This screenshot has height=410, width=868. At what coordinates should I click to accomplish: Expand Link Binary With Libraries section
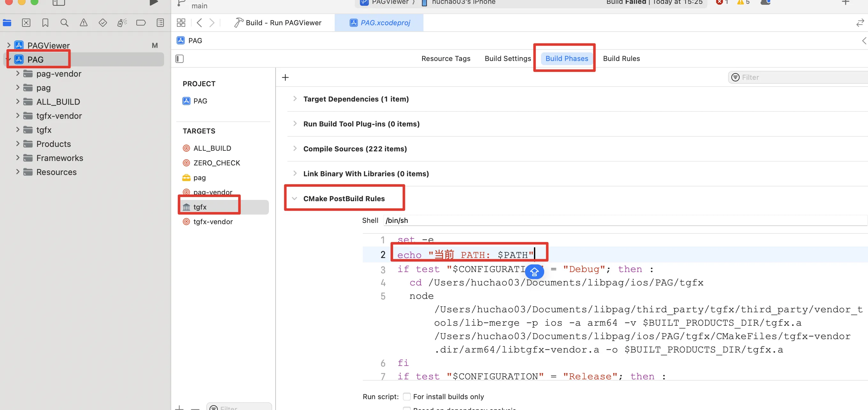295,173
